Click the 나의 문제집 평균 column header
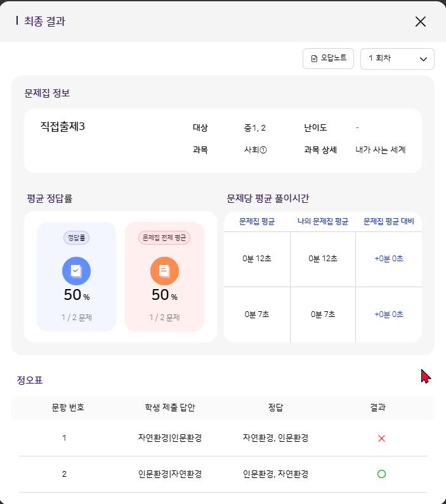Viewport: 446px width, 504px height. (323, 221)
